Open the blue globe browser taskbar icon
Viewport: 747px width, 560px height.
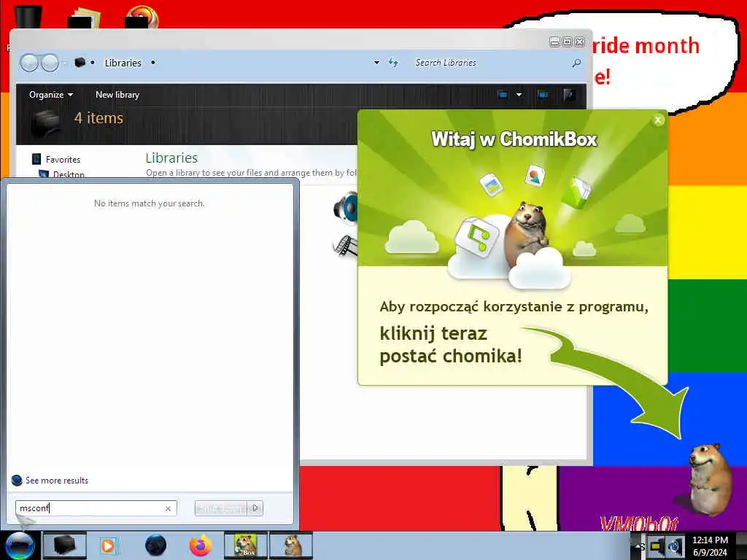(x=156, y=545)
